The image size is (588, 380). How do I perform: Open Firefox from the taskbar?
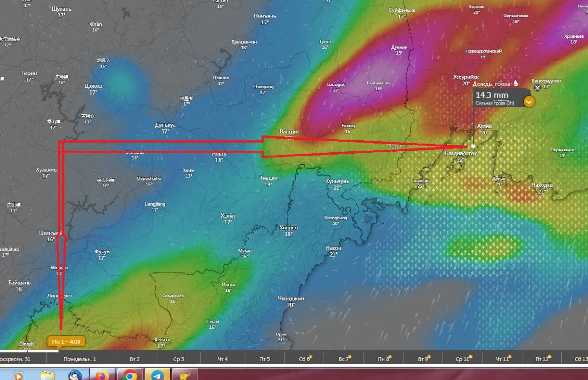point(102,375)
